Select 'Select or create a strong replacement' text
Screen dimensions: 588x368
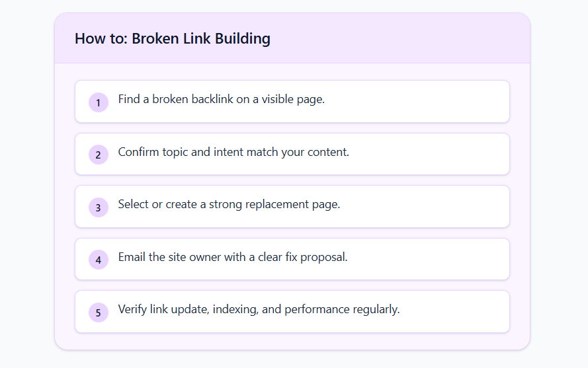[x=229, y=204]
